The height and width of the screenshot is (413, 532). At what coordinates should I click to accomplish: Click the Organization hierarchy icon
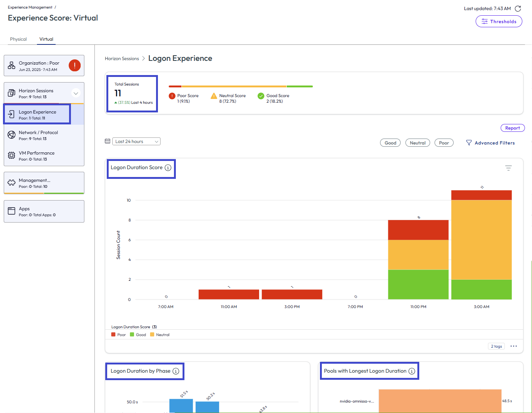[x=12, y=65]
